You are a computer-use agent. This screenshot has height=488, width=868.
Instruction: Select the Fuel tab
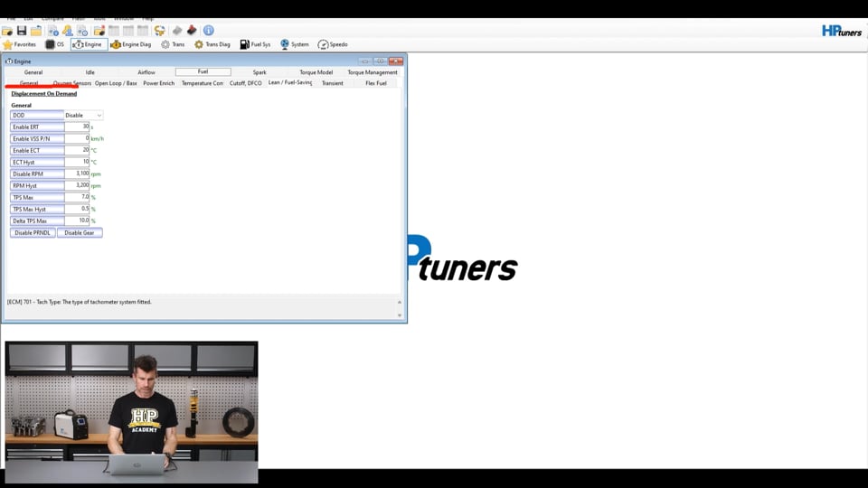203,71
